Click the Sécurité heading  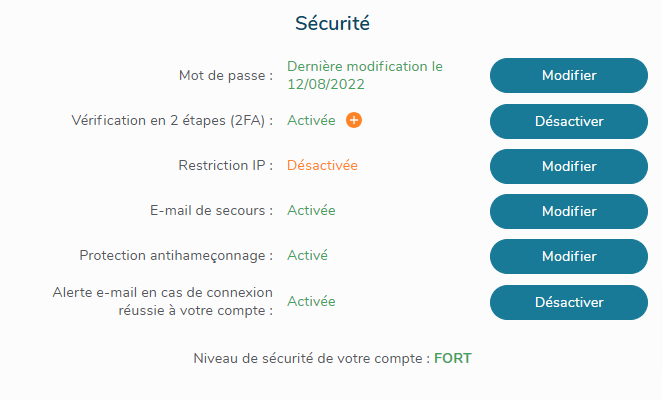click(x=331, y=22)
